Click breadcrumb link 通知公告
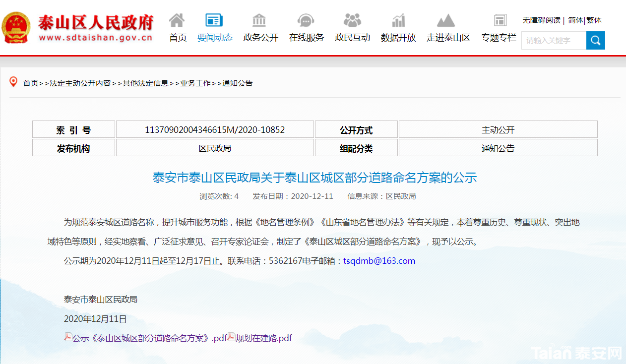Screen dimensions: 626x364 pos(238,83)
